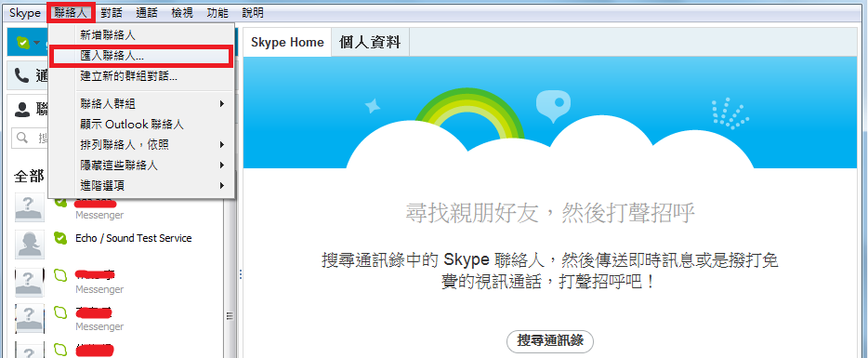Image resolution: width=868 pixels, height=358 pixels.
Task: Choose 建立新的群組對話... menu entry
Action: 142,77
